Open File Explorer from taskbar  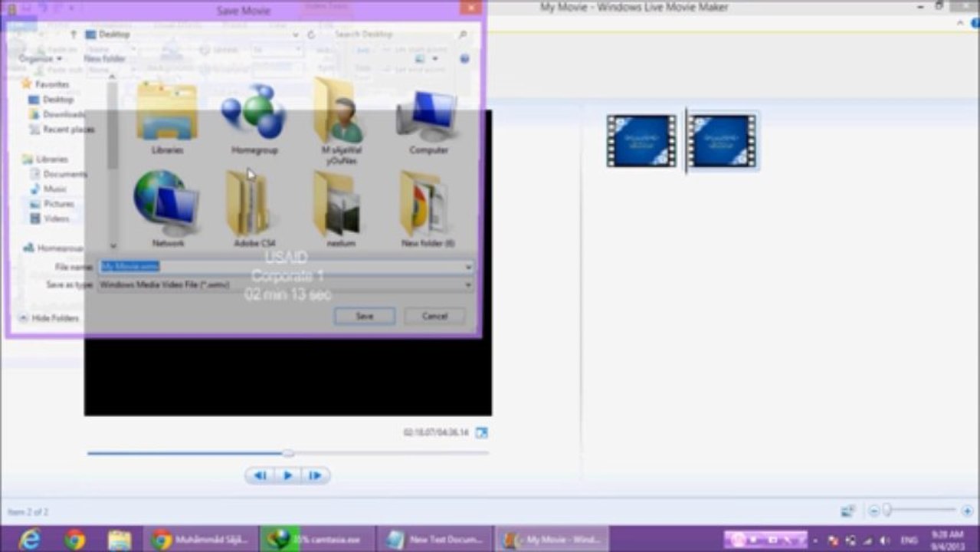point(120,540)
